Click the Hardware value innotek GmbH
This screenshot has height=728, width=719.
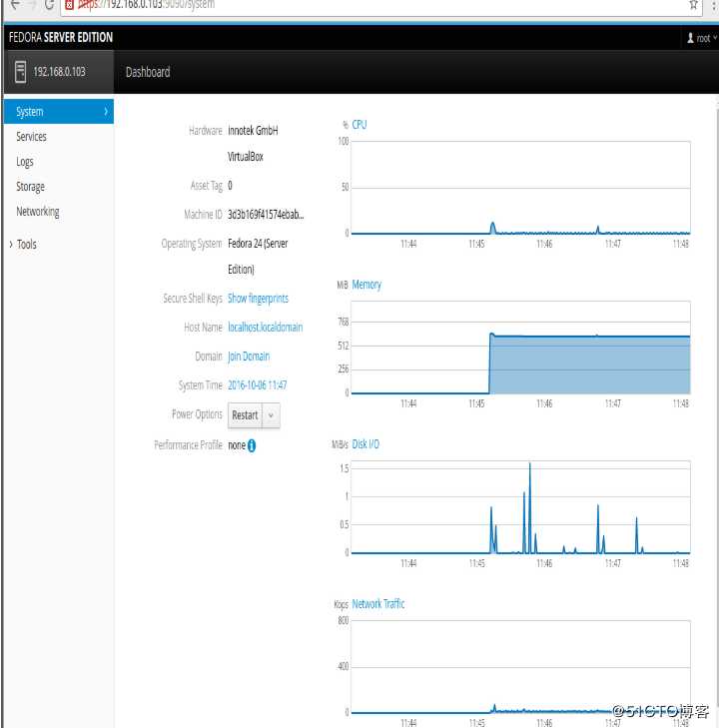pos(253,131)
